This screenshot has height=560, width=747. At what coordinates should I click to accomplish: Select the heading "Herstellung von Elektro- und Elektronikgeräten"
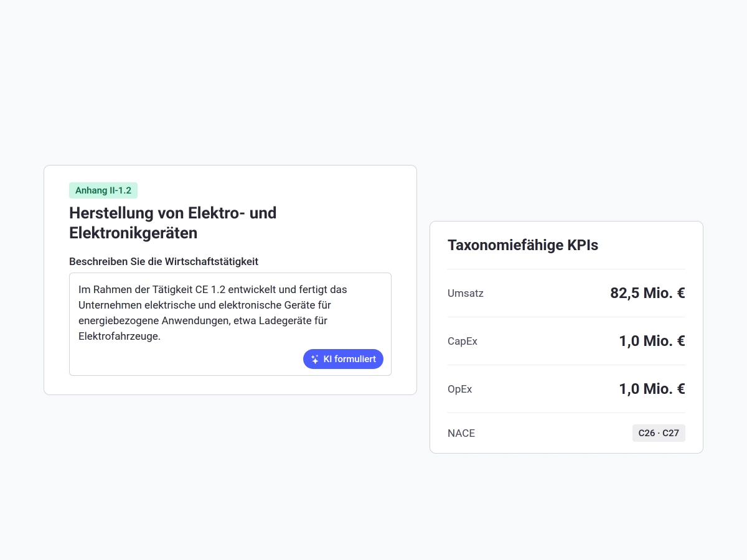coord(173,223)
